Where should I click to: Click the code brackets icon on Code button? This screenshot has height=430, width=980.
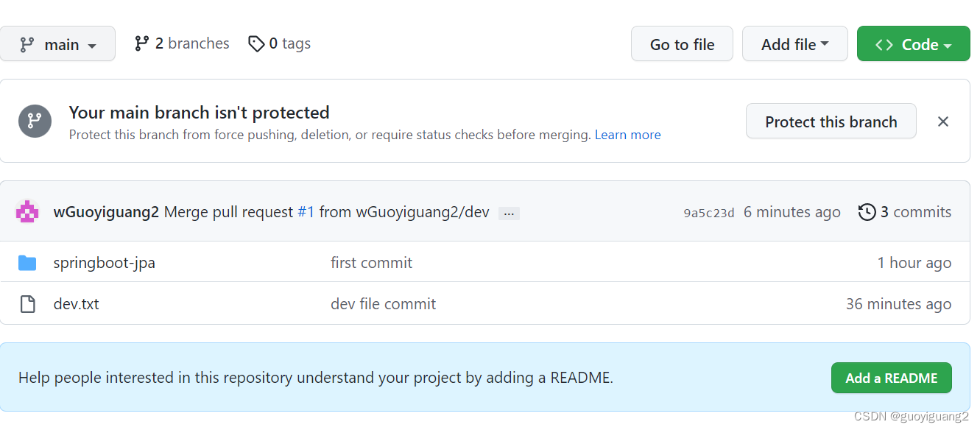884,44
